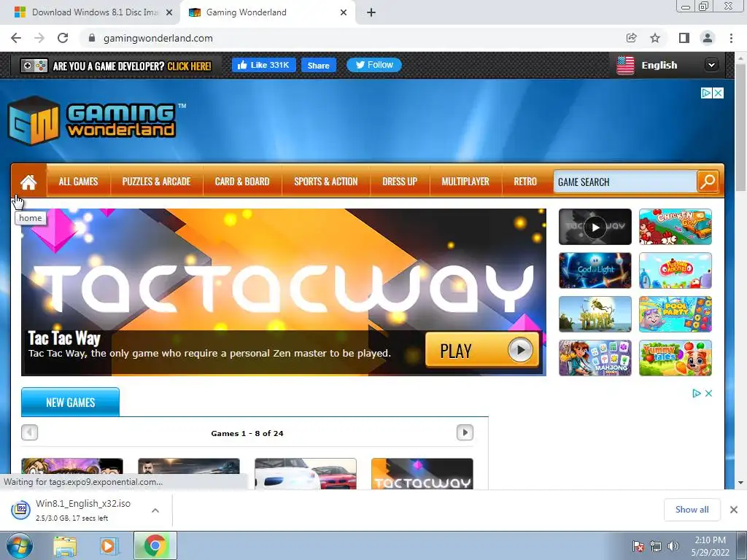The width and height of the screenshot is (747, 560).
Task: Share this page using address bar icon
Action: click(631, 38)
